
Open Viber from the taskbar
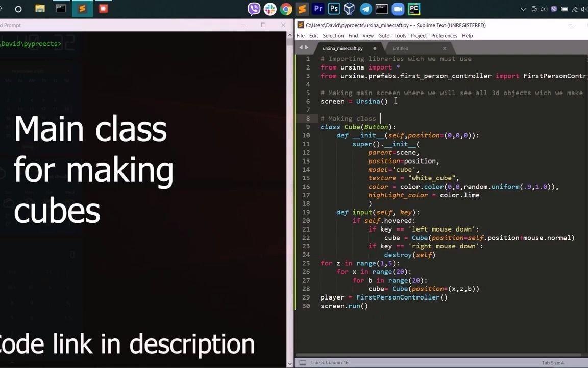point(254,9)
